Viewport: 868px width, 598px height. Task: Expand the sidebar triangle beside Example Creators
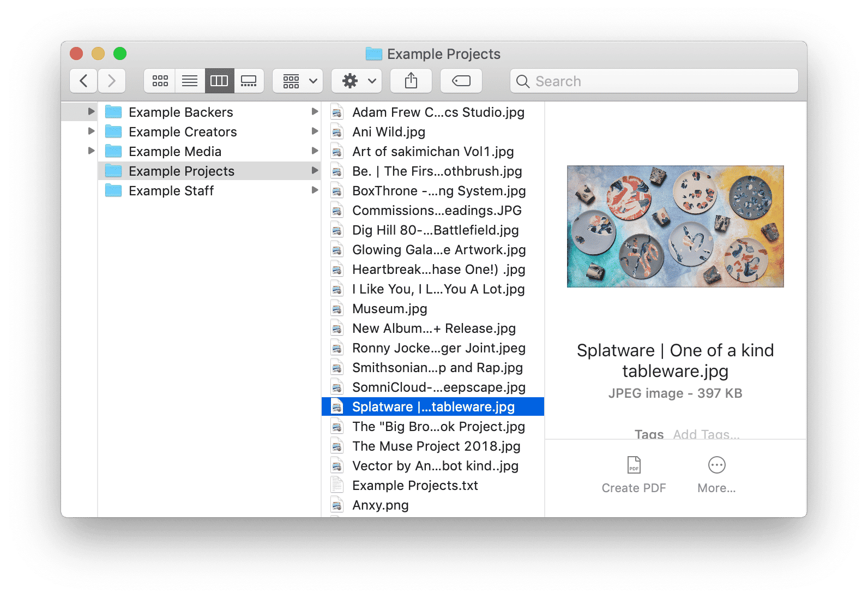click(x=91, y=131)
